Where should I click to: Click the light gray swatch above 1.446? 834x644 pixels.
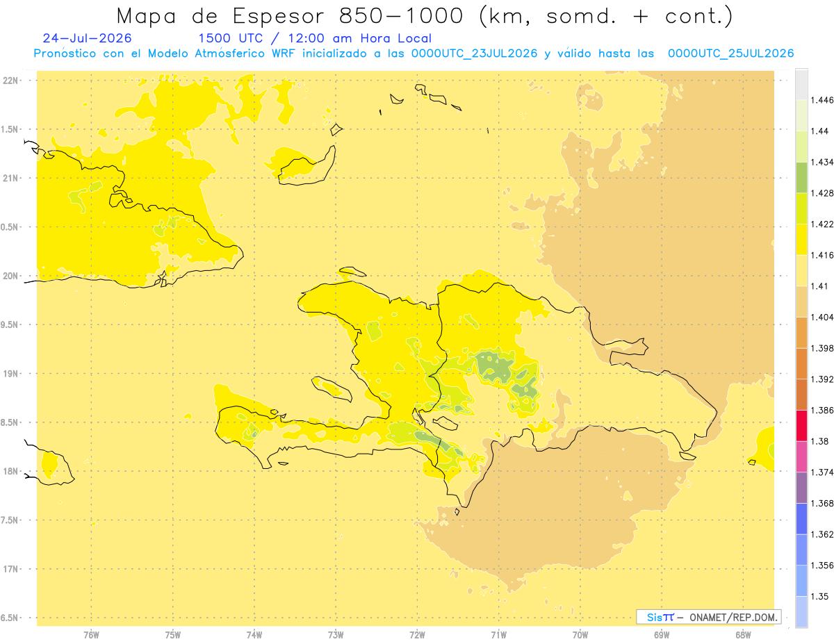point(801,85)
